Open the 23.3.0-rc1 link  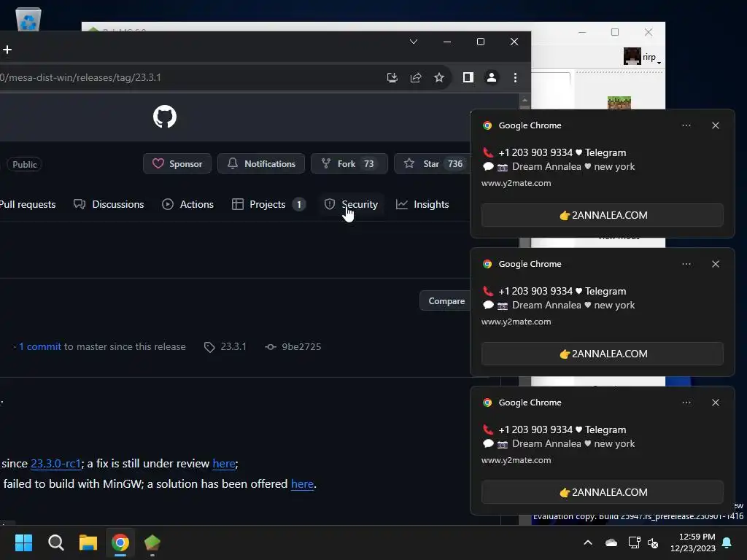point(55,463)
